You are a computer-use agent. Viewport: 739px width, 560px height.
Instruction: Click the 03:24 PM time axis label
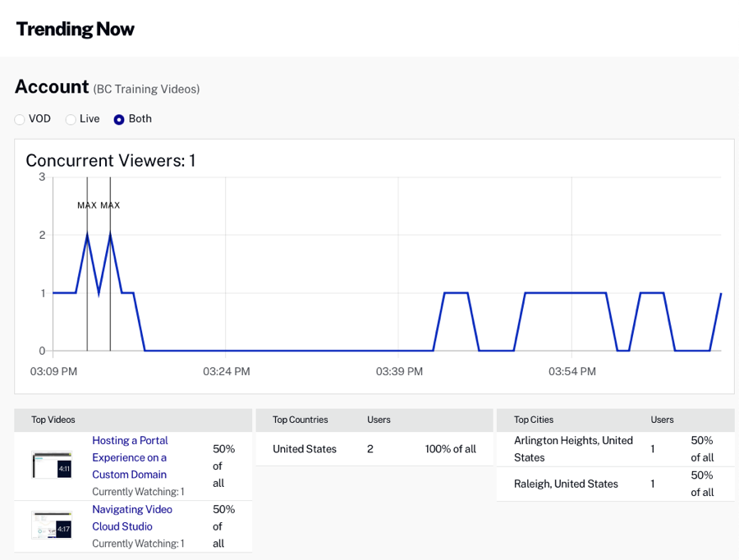coord(226,372)
